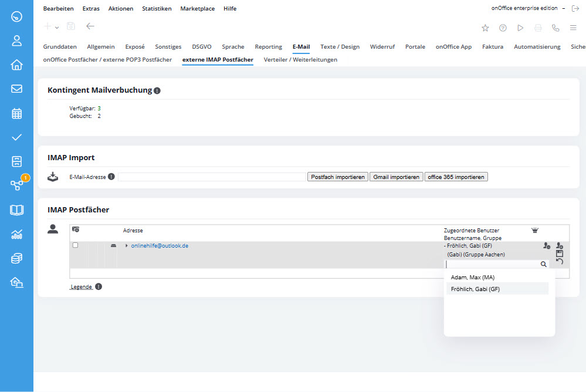This screenshot has height=392, width=586.
Task: Click the favorites star icon
Action: tap(485, 28)
